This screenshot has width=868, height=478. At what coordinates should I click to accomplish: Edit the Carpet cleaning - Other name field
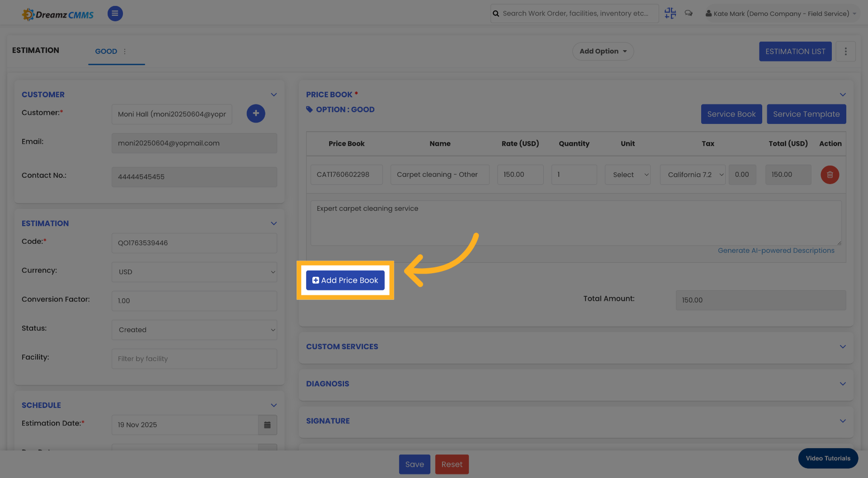pyautogui.click(x=440, y=175)
